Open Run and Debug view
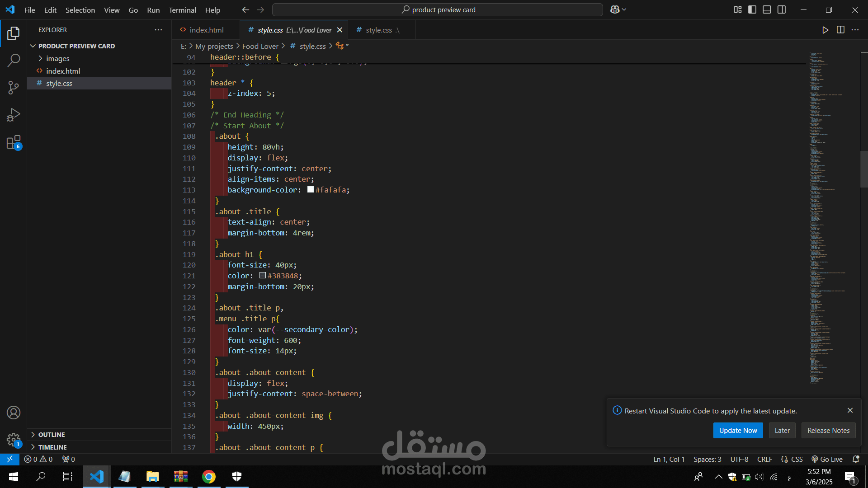 pos(14,115)
